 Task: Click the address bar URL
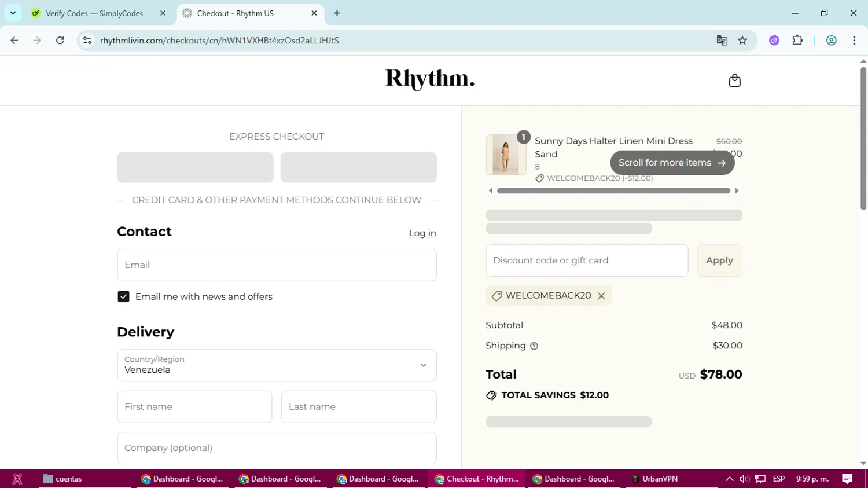219,41
